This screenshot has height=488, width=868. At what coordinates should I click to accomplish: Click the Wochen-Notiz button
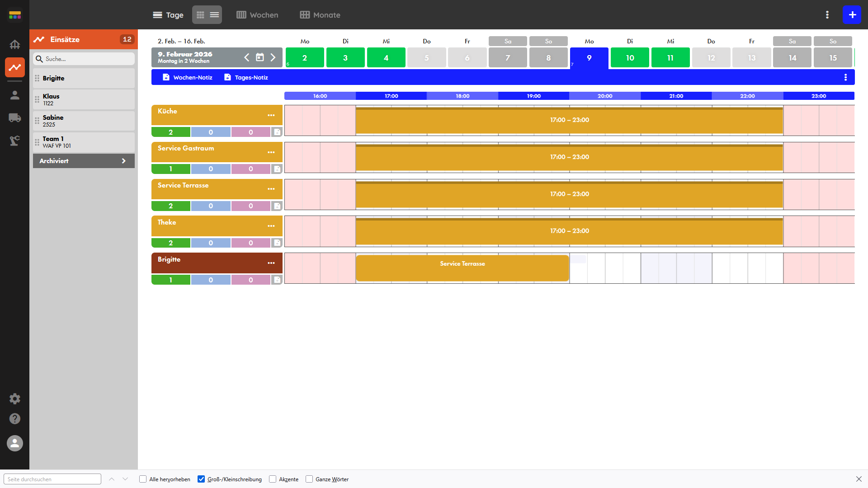click(188, 77)
